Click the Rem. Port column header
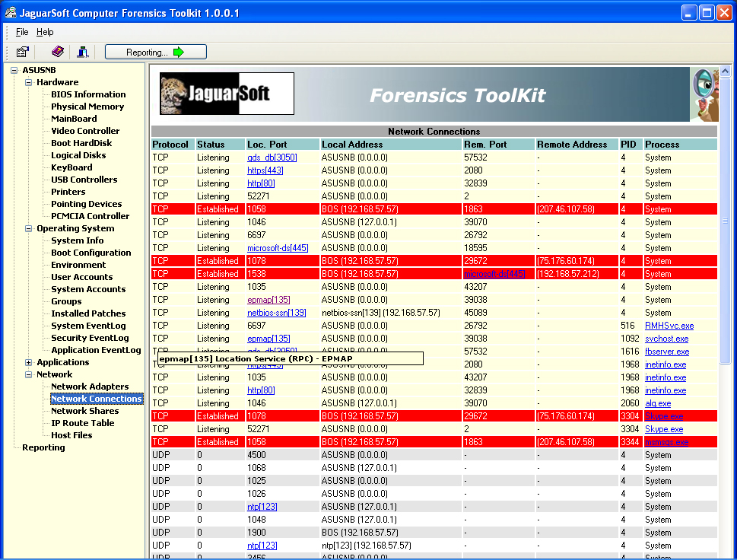The width and height of the screenshot is (737, 560). point(499,145)
